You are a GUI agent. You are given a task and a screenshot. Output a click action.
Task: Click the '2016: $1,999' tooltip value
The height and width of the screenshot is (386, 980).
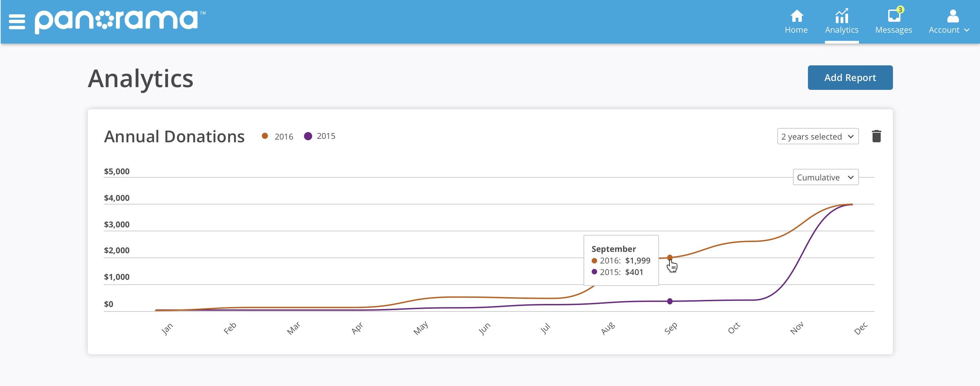tap(621, 260)
